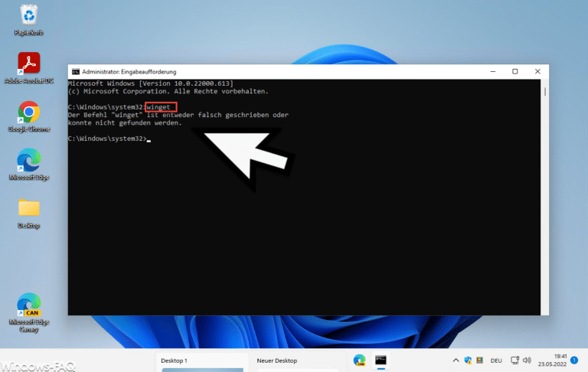Click the command prompt vertical scrollbar
This screenshot has width=588, height=372.
coord(544,191)
